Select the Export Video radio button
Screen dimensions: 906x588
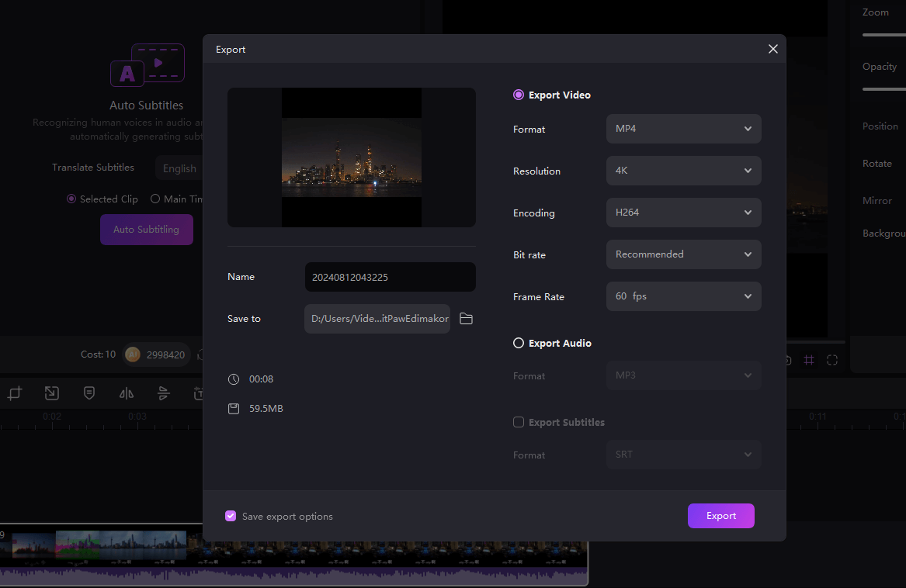[519, 95]
